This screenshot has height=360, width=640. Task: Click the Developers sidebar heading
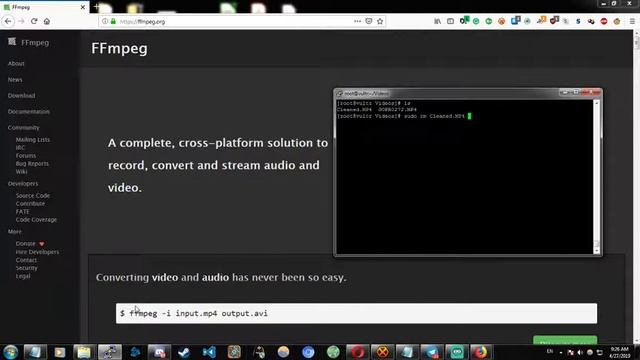coord(23,184)
